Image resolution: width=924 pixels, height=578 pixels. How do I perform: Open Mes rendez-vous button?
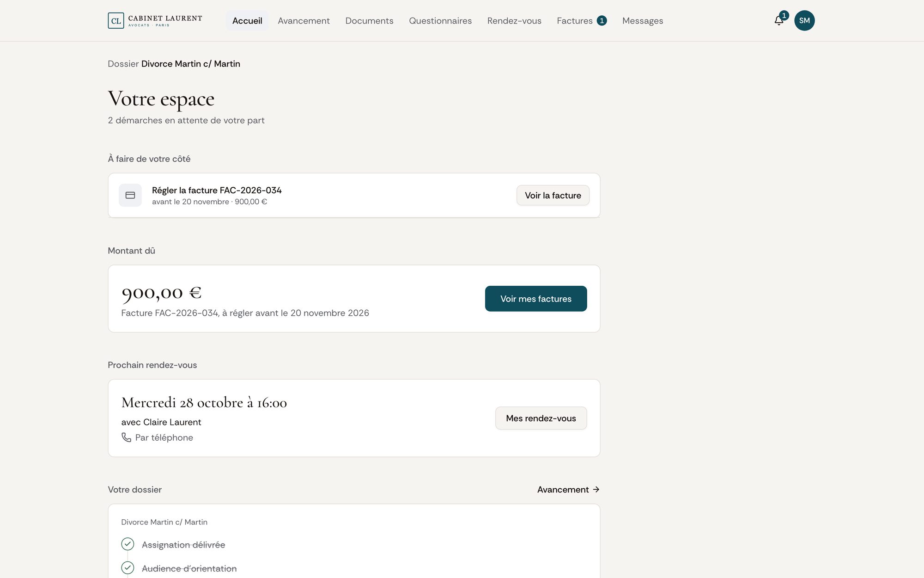(x=541, y=418)
